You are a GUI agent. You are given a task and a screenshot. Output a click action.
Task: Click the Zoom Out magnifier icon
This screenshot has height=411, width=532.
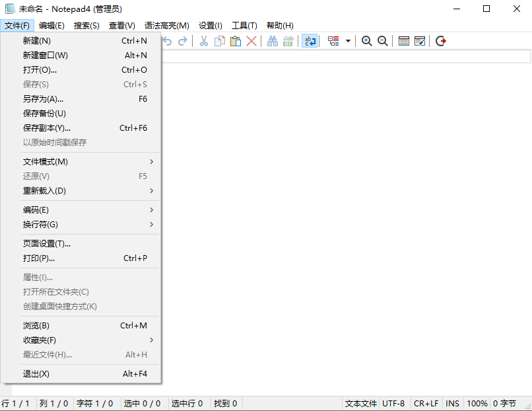[383, 41]
